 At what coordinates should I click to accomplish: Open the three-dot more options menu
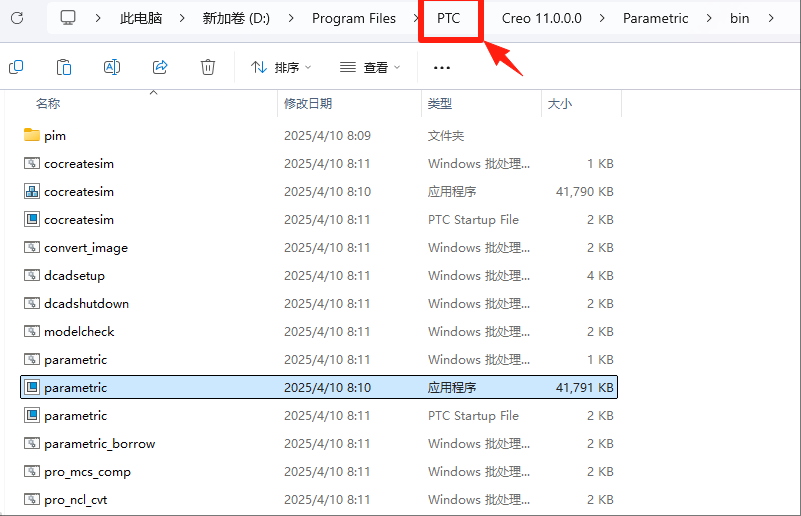click(x=441, y=67)
